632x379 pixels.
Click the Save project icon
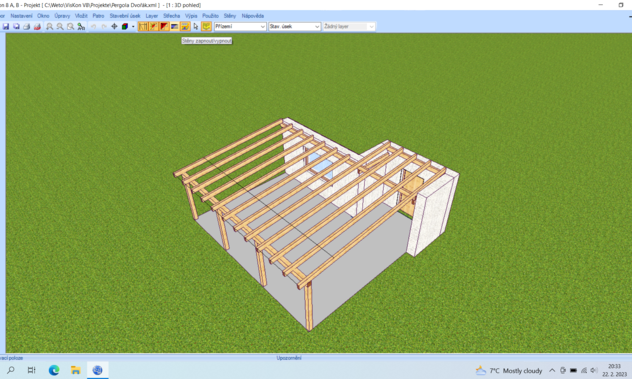click(6, 27)
